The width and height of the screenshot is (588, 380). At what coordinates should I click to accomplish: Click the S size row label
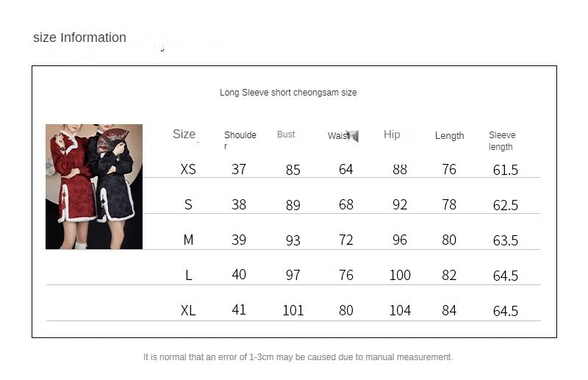pos(188,205)
